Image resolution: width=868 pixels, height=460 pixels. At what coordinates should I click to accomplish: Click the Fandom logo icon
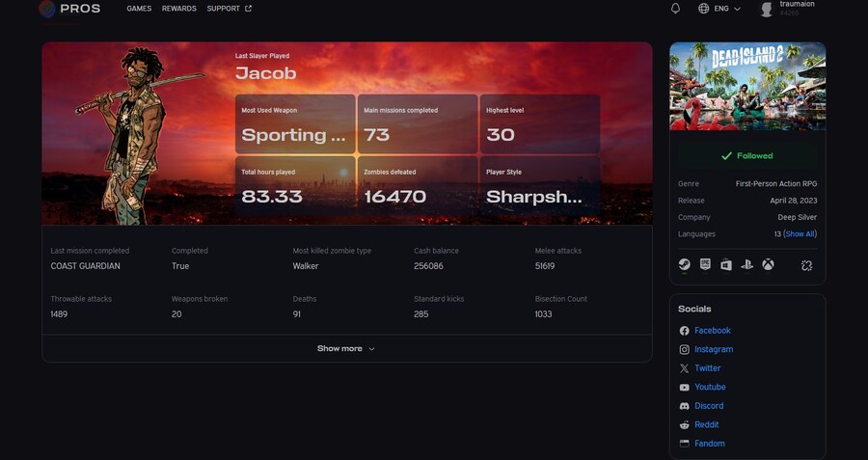[684, 444]
